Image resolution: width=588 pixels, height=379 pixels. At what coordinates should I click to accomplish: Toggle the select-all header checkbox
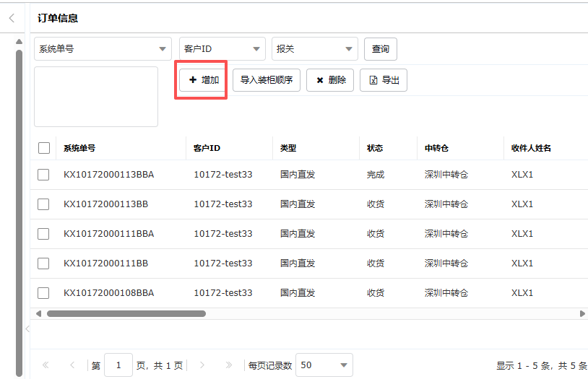tap(44, 148)
